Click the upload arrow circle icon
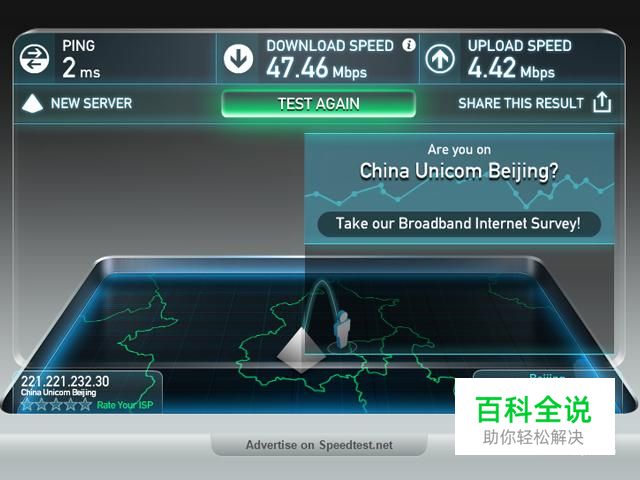This screenshot has width=640, height=480. click(x=440, y=59)
